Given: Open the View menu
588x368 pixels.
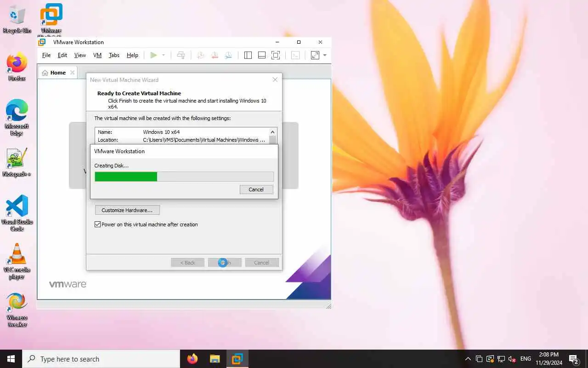Looking at the screenshot, I should [80, 55].
